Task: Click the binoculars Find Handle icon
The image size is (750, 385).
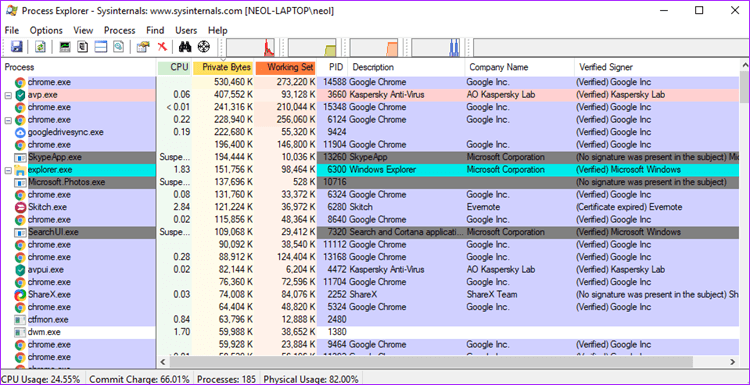Action: (x=185, y=46)
